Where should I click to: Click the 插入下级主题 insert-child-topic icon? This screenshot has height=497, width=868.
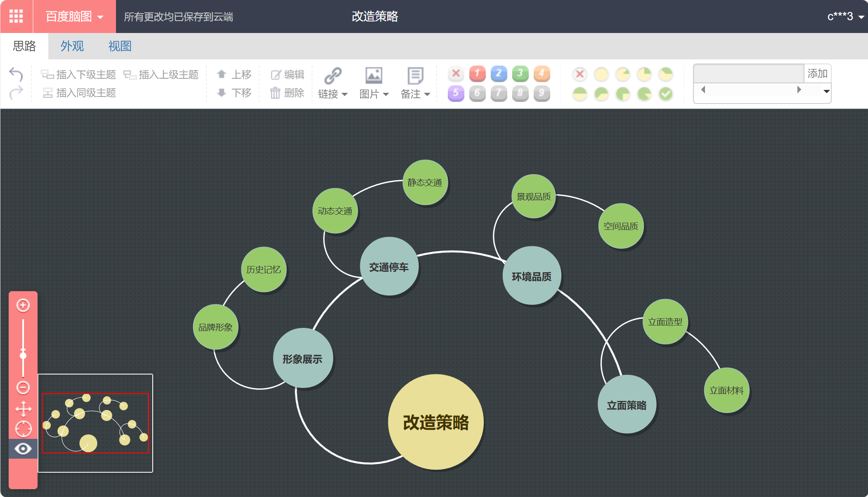47,74
